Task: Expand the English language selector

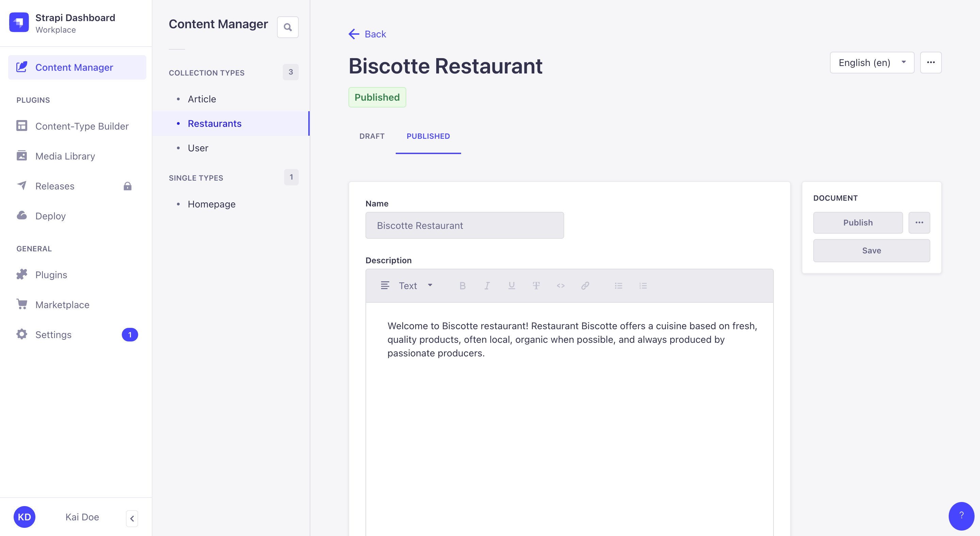Action: click(x=870, y=63)
